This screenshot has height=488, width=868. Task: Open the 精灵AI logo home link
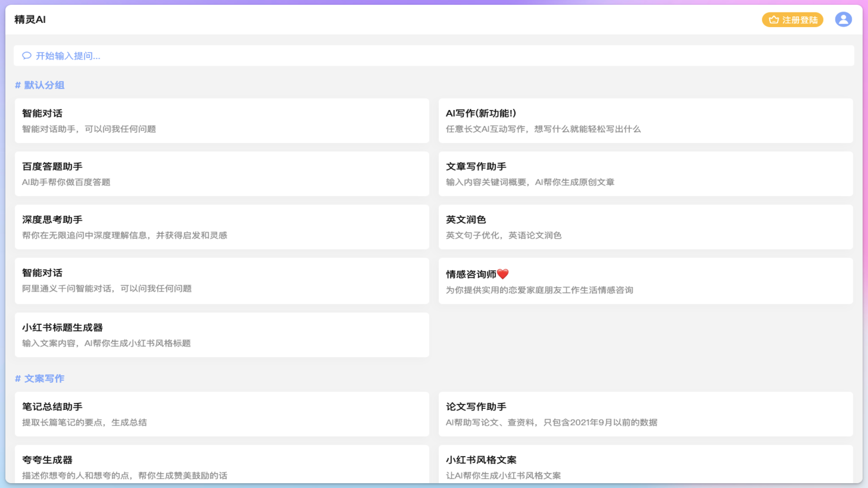[x=30, y=20]
